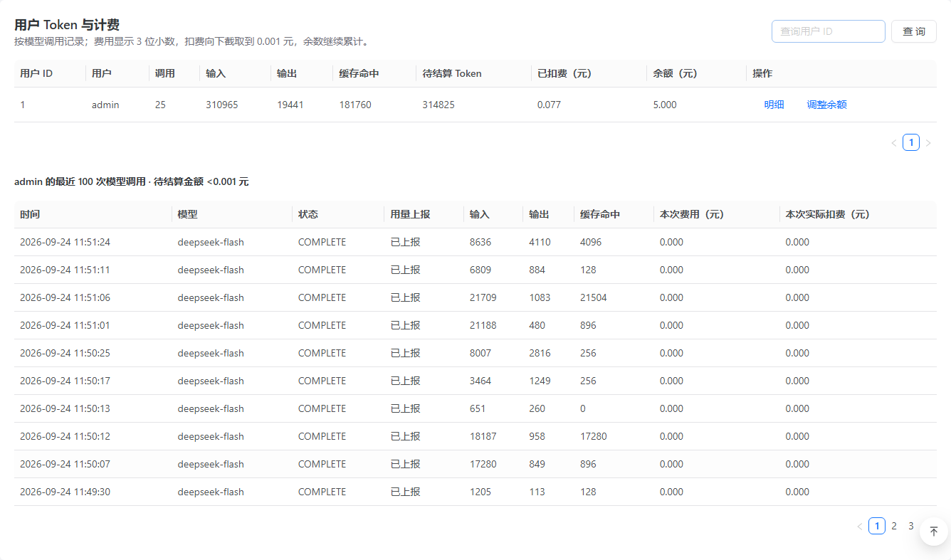Viewport: 951px width, 560px height.
Task: Click the 2026-09-24 11:51:24 timestamp
Action: (65, 242)
